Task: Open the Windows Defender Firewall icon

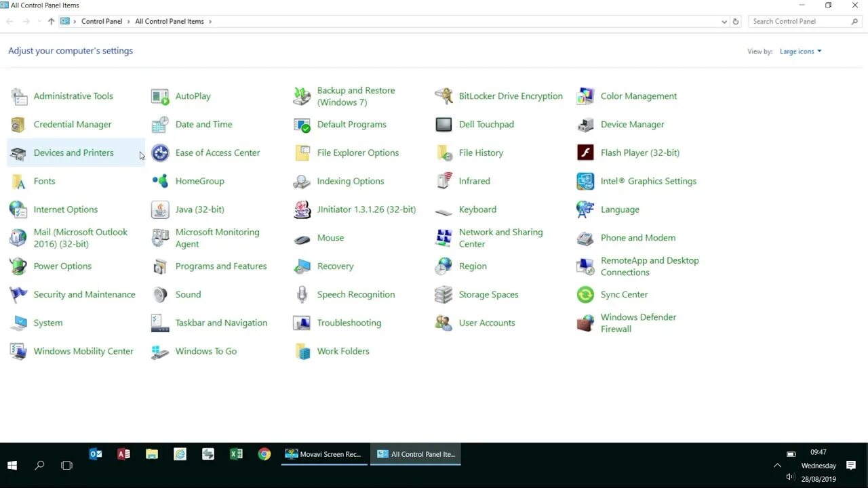Action: point(585,323)
